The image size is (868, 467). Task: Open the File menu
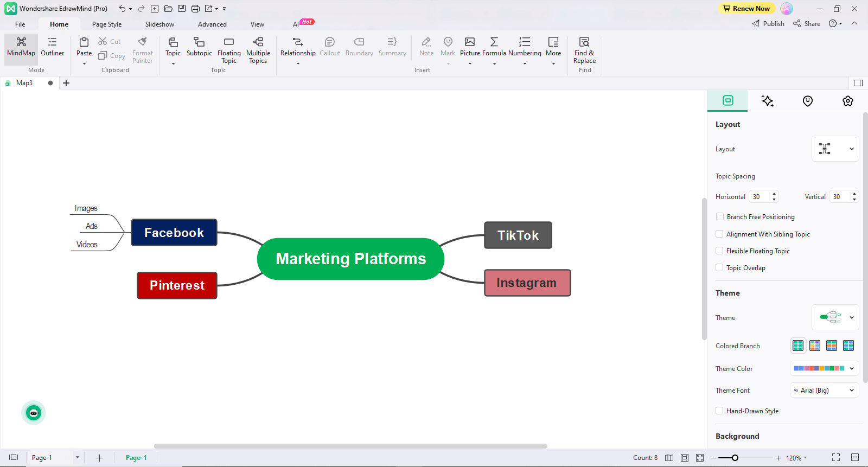coord(20,24)
